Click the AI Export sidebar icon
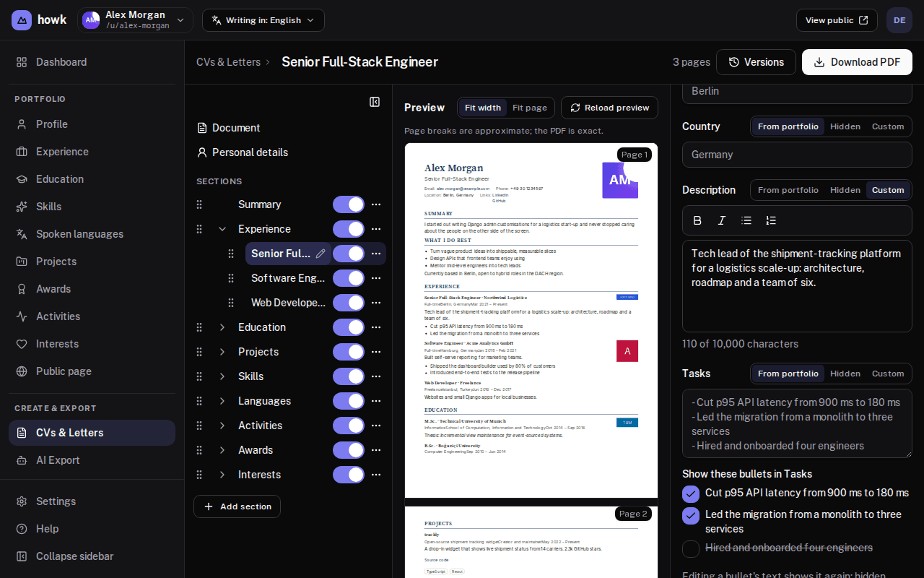This screenshot has width=924, height=578. [22, 460]
